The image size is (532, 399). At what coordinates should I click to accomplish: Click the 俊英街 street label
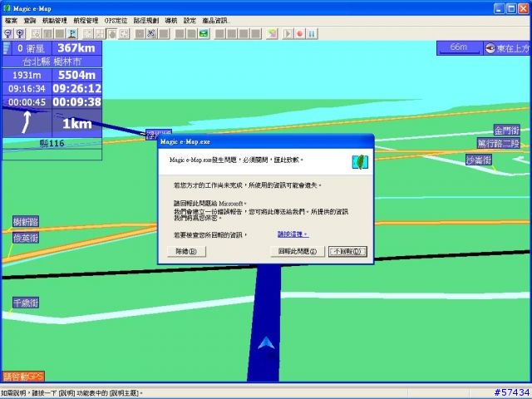(x=26, y=238)
